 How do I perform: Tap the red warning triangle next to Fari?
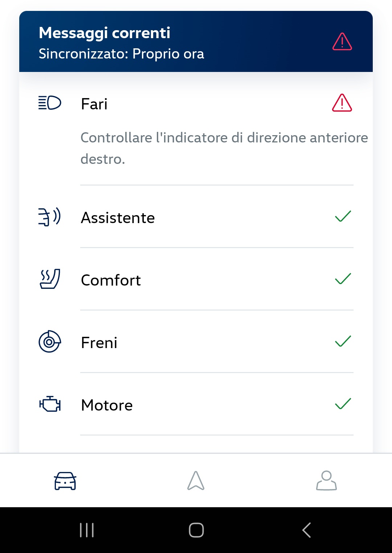click(342, 103)
